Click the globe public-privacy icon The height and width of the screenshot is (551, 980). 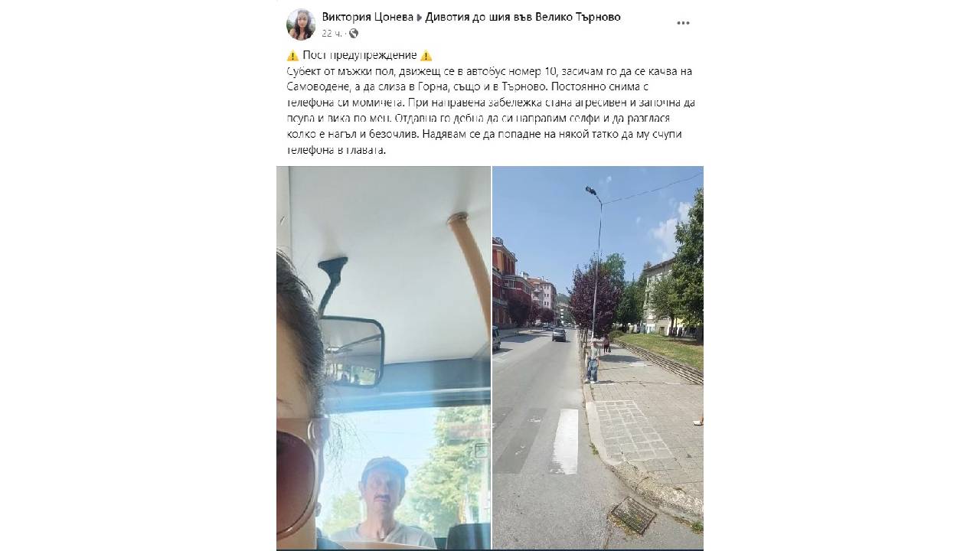(x=354, y=33)
